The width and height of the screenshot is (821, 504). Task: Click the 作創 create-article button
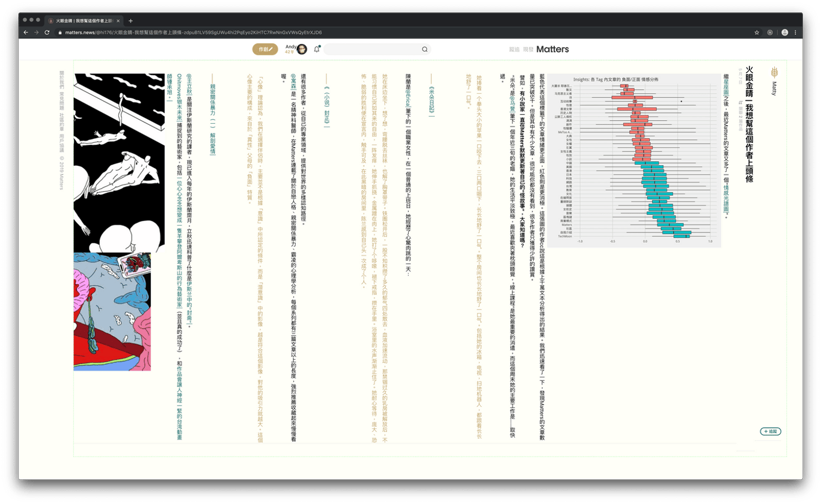pyautogui.click(x=265, y=49)
